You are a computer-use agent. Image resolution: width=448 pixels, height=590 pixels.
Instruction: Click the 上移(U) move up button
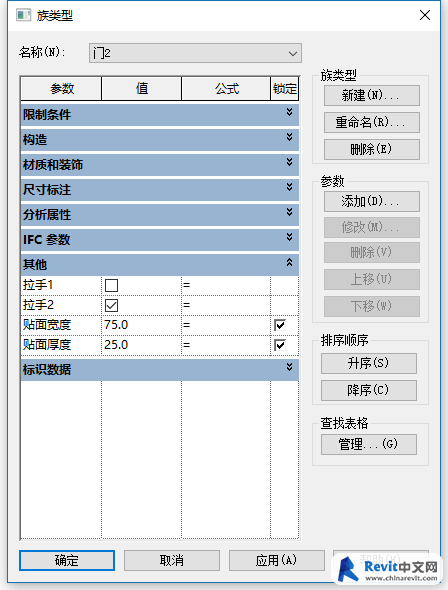(372, 279)
